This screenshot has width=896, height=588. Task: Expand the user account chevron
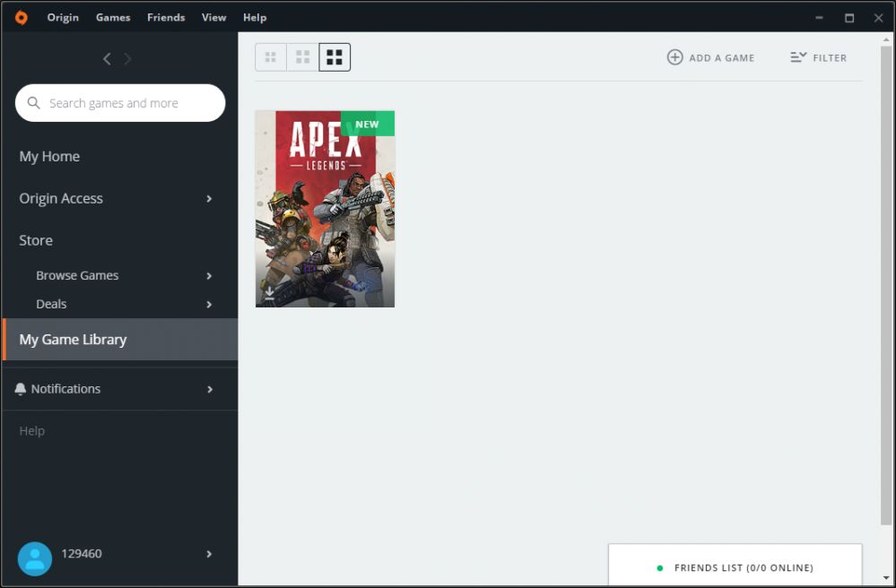point(209,554)
